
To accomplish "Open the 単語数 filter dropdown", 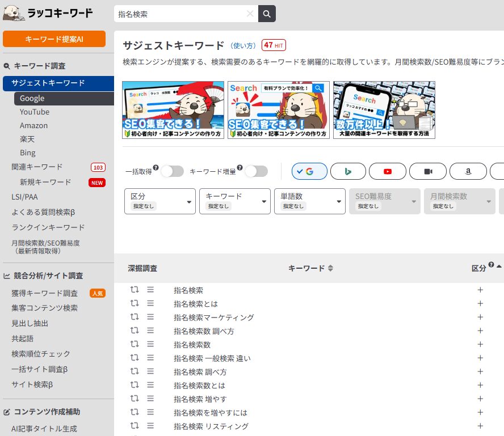I will point(309,201).
